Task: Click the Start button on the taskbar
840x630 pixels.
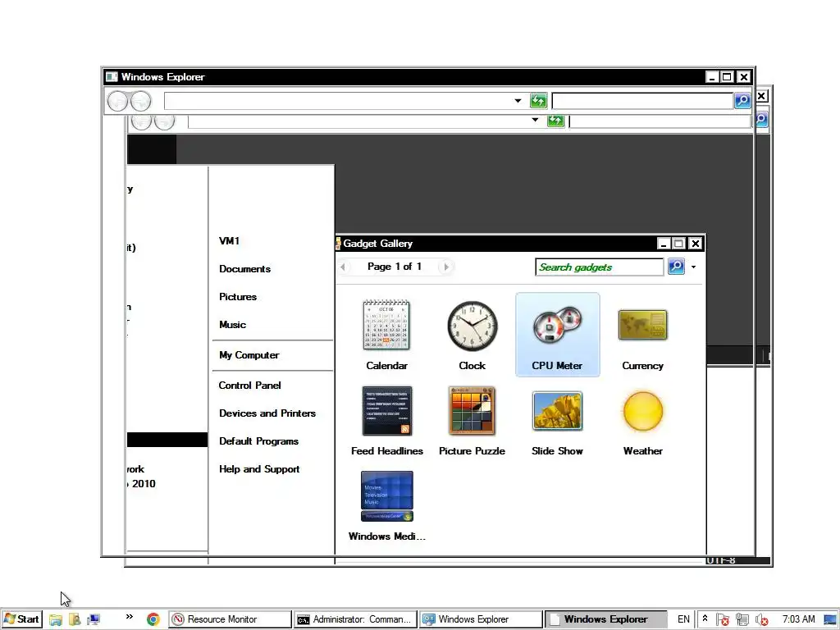Action: point(21,619)
